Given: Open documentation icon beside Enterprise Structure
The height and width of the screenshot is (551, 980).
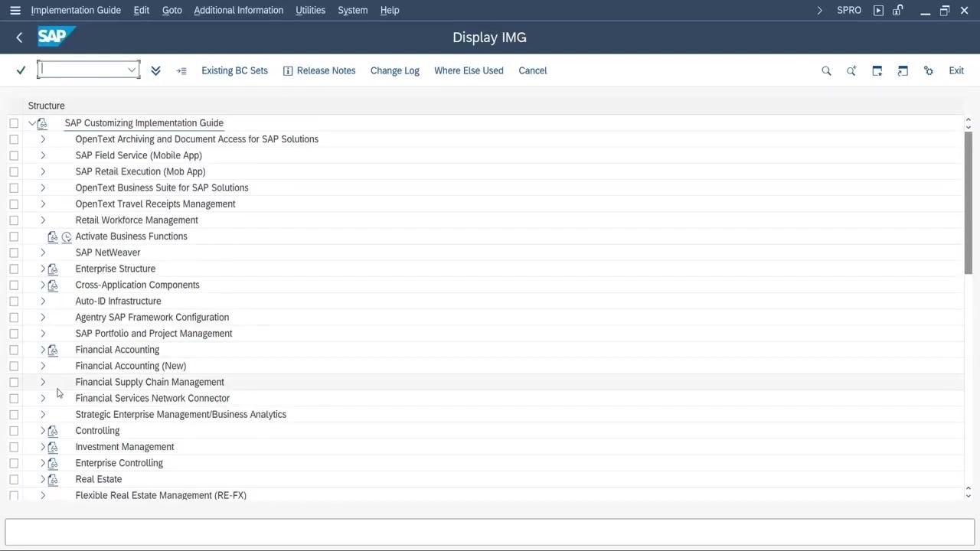Looking at the screenshot, I should point(53,269).
